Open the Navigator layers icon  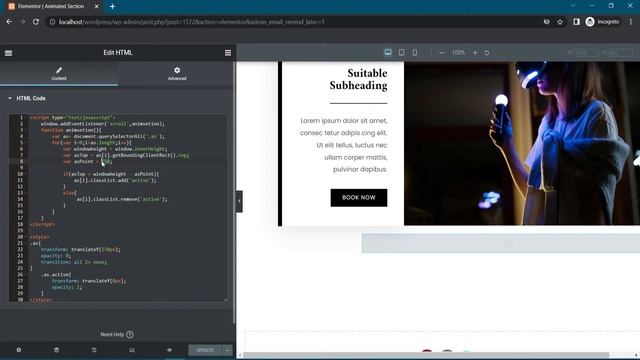56,350
